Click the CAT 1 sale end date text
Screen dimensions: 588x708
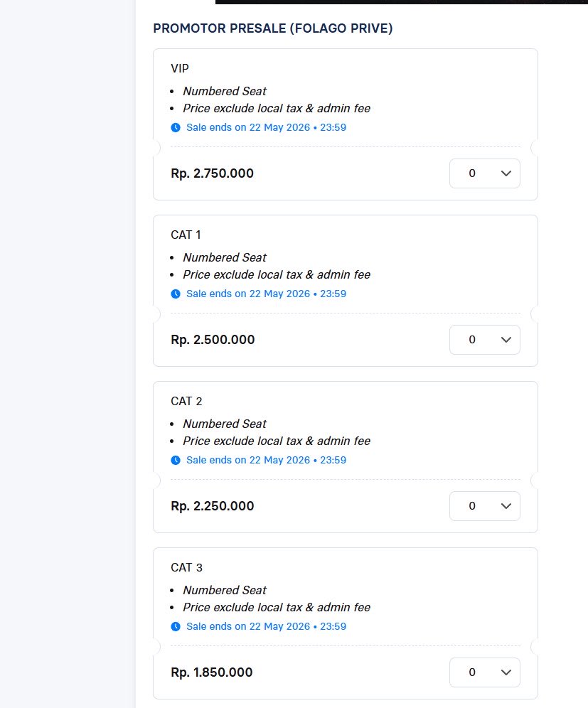(x=266, y=294)
